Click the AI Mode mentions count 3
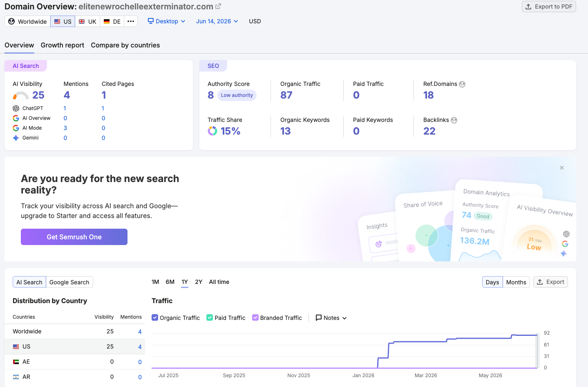Image resolution: width=588 pixels, height=387 pixels. (x=65, y=128)
